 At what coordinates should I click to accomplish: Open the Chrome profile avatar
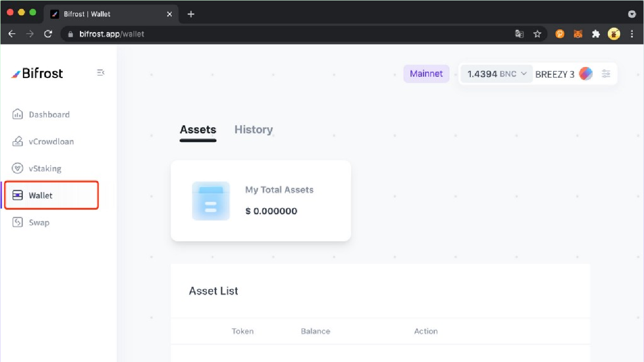point(614,34)
